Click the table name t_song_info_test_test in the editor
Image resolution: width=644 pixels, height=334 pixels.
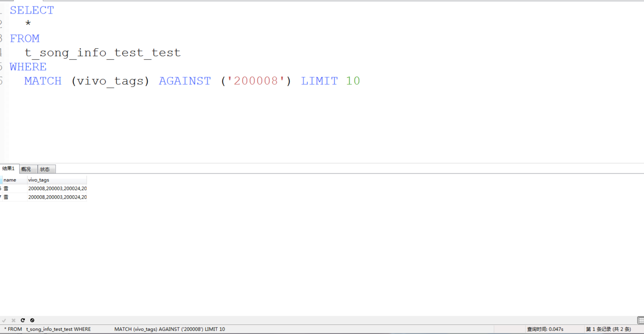click(103, 53)
